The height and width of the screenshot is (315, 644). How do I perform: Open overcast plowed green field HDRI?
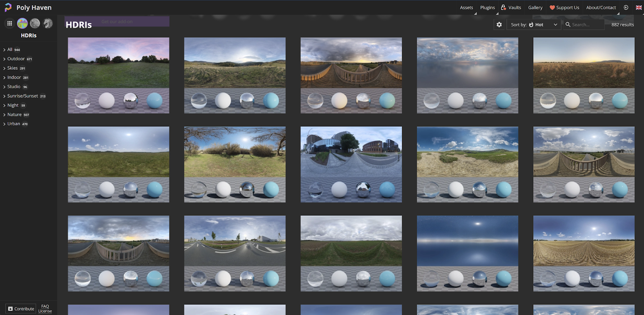coord(351,253)
